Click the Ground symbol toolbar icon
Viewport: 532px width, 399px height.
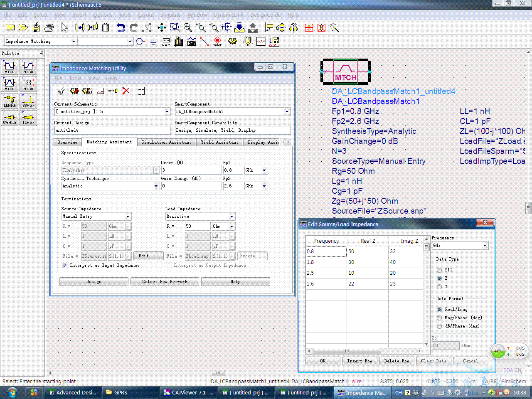(x=153, y=41)
